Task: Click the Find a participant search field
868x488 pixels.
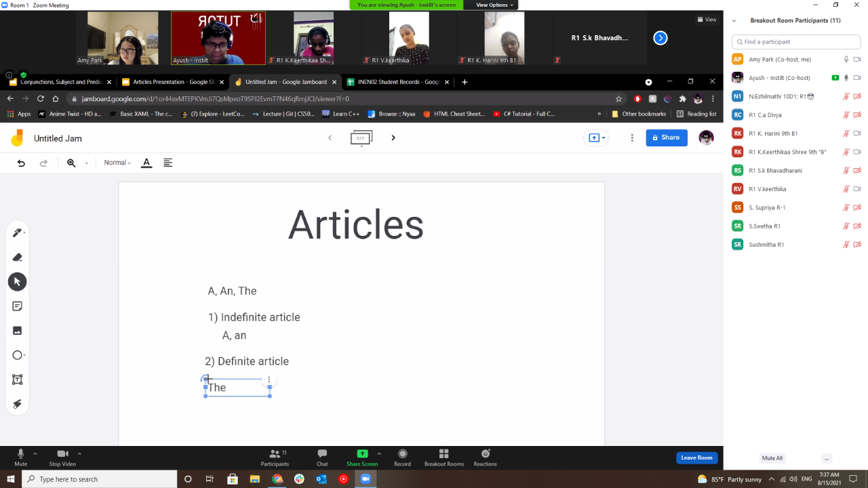Action: (x=795, y=42)
